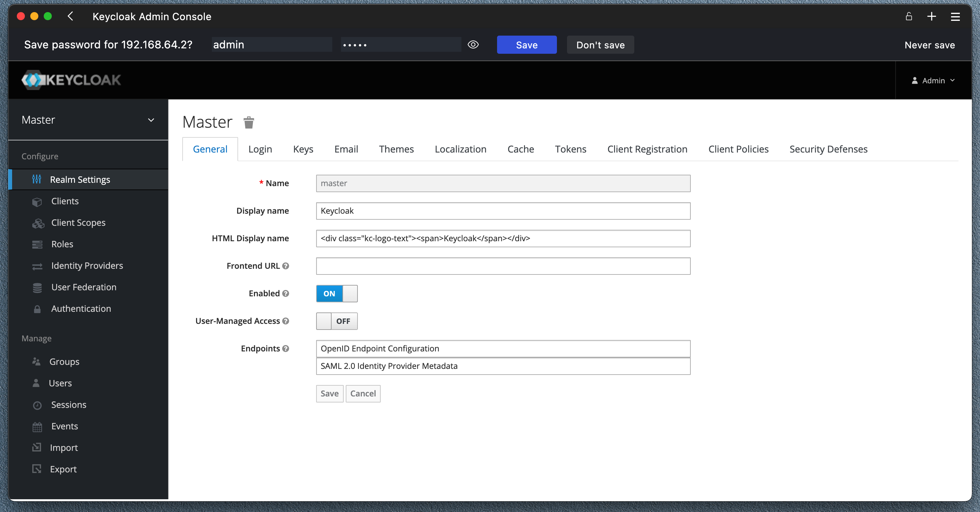Open the Admin user menu
Viewport: 980px width, 512px height.
pos(933,81)
